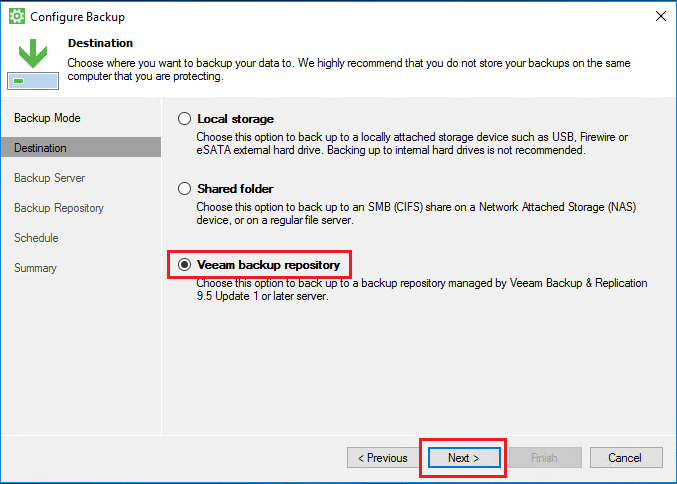This screenshot has width=677, height=484.
Task: Click the Veeam backup repository label text
Action: (268, 265)
